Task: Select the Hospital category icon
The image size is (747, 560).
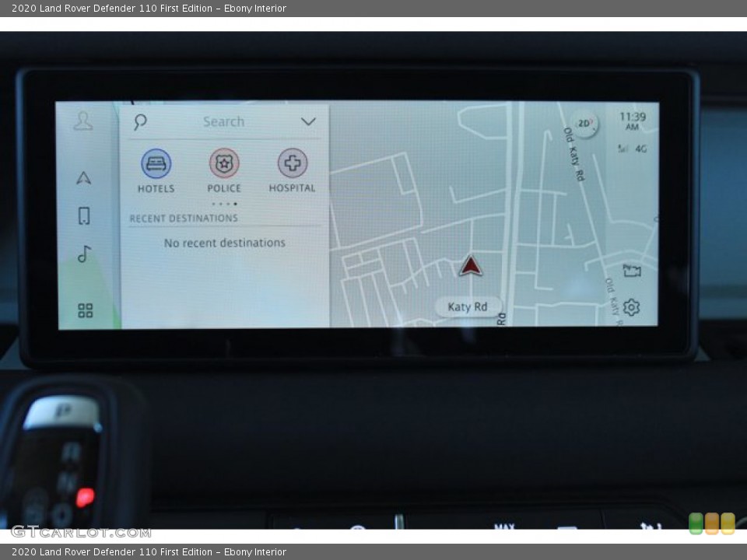Action: coord(292,163)
